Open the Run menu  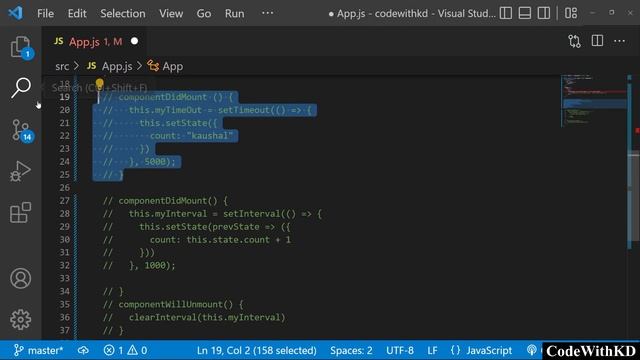pos(234,13)
